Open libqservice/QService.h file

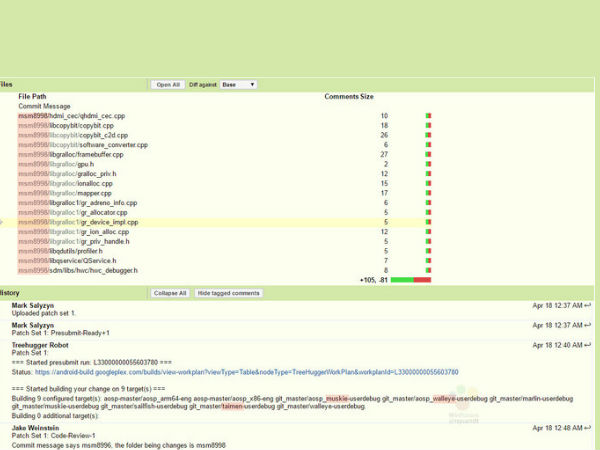[x=78, y=260]
